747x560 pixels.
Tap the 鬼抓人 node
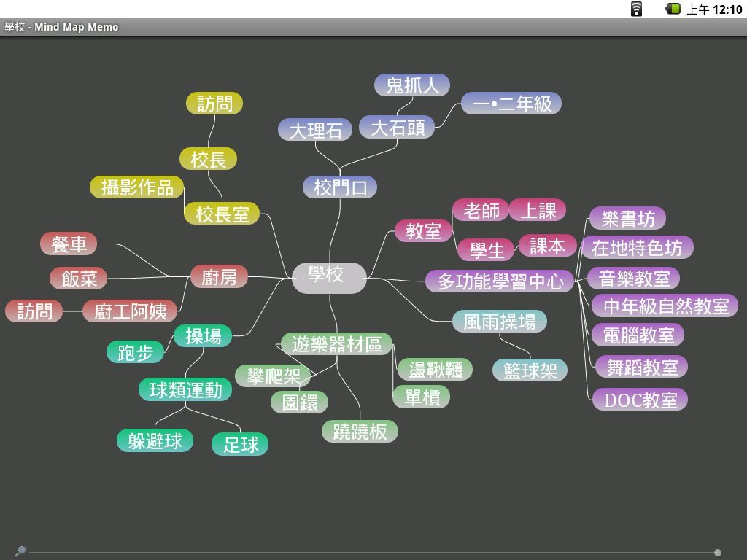pos(412,85)
